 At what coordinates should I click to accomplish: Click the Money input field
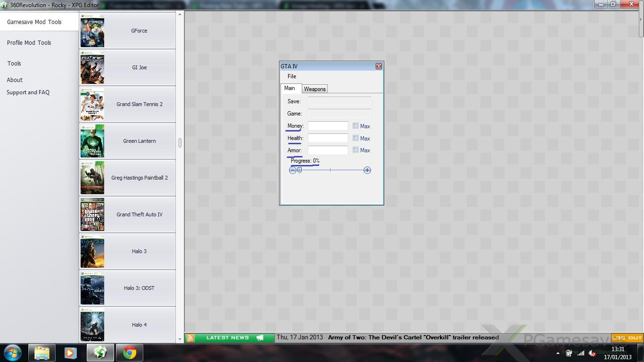click(x=328, y=126)
